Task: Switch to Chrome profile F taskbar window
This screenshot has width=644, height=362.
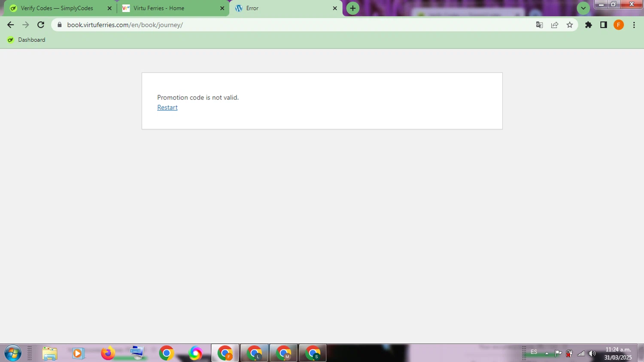Action: (x=225, y=353)
